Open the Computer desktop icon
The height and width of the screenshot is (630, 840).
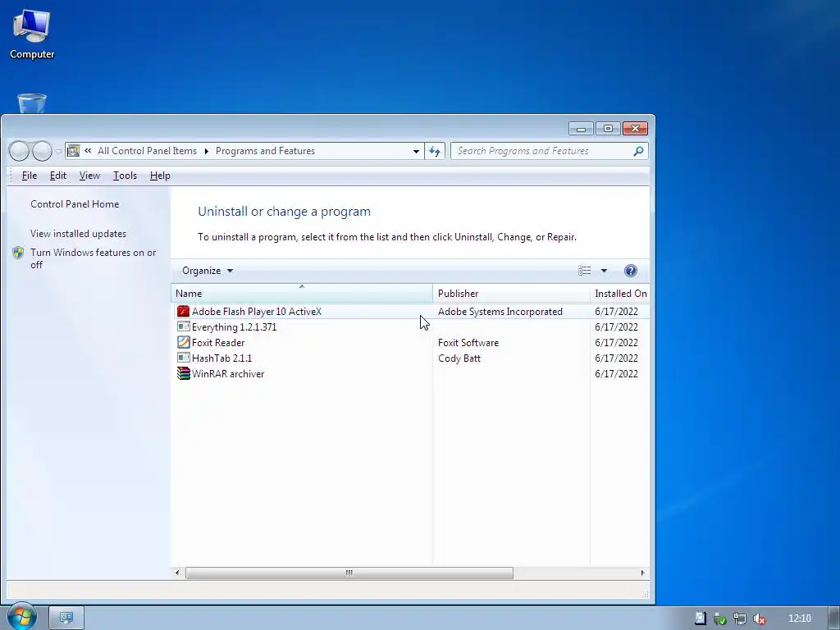pos(32,34)
